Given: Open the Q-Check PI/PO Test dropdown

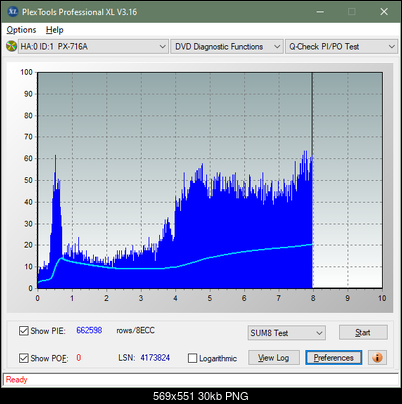Looking at the screenshot, I should pos(341,47).
